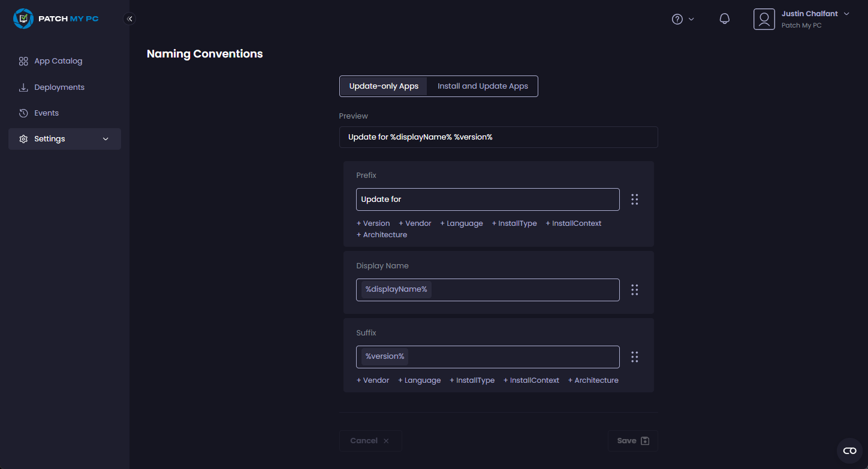Image resolution: width=868 pixels, height=469 pixels.
Task: Switch to the Install and Update Apps tab
Action: pyautogui.click(x=482, y=86)
